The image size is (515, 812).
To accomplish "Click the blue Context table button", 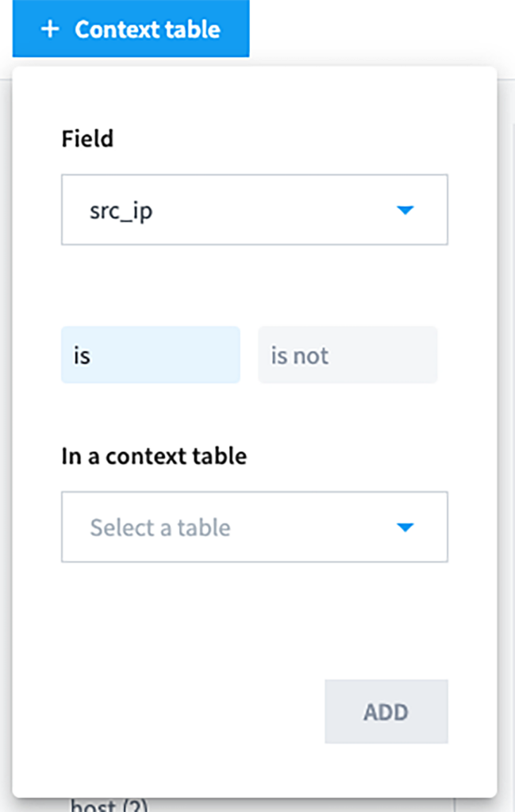I will pyautogui.click(x=131, y=29).
